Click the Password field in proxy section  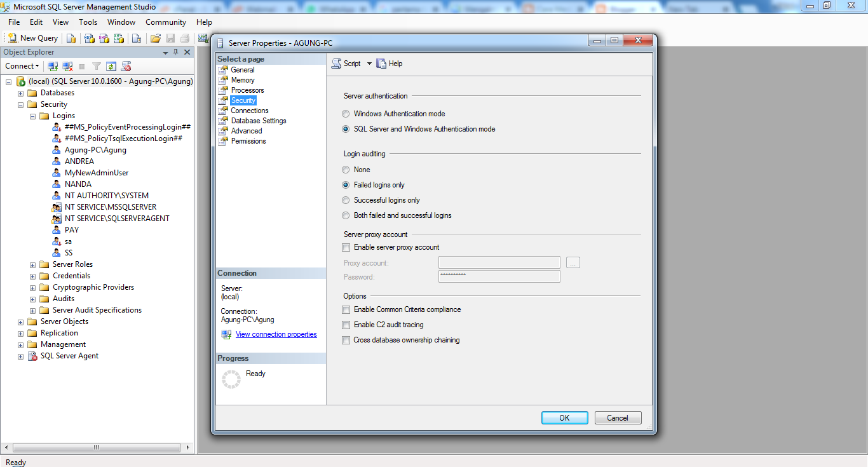point(499,276)
